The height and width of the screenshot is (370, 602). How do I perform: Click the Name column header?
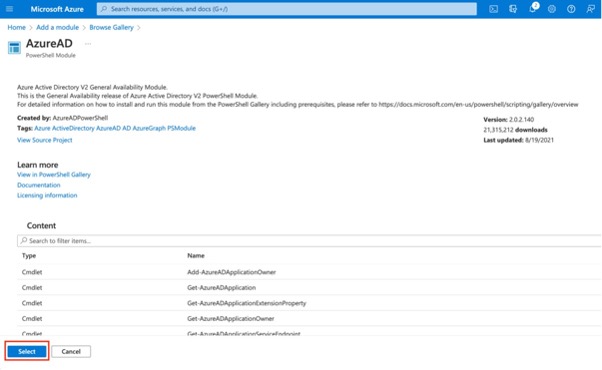click(196, 256)
